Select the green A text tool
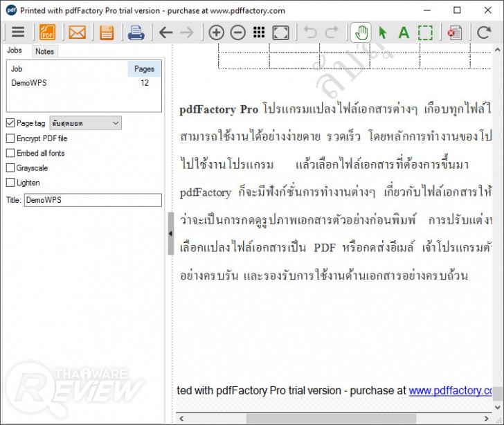Screen dimensions: 504x425 point(404,33)
